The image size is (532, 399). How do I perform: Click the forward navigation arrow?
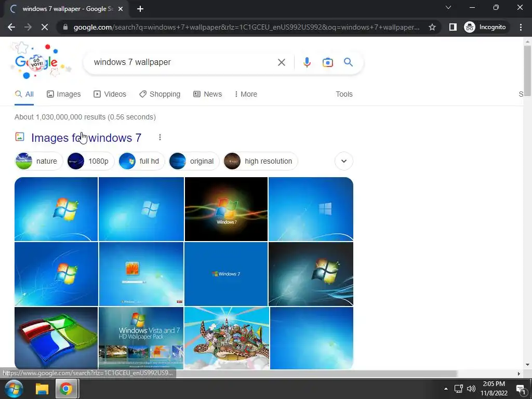coord(28,27)
